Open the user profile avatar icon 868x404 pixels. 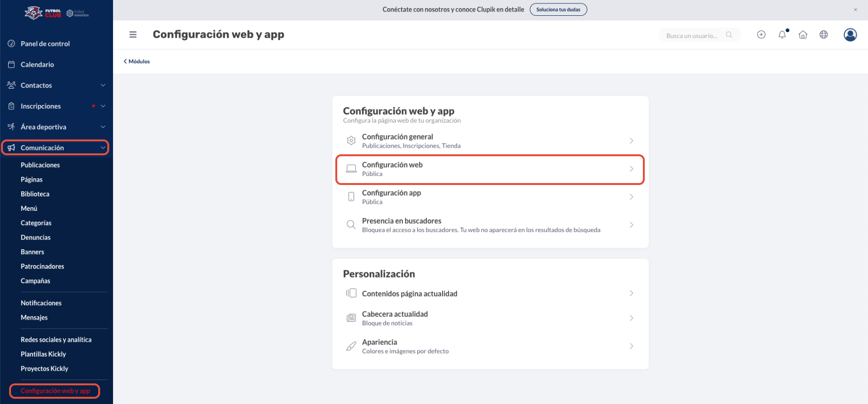coord(850,35)
